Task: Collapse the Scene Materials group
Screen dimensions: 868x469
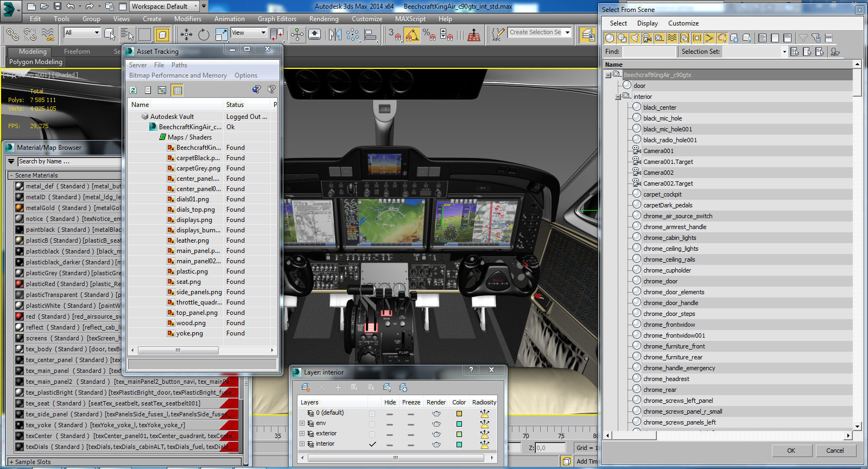Action: tap(11, 175)
